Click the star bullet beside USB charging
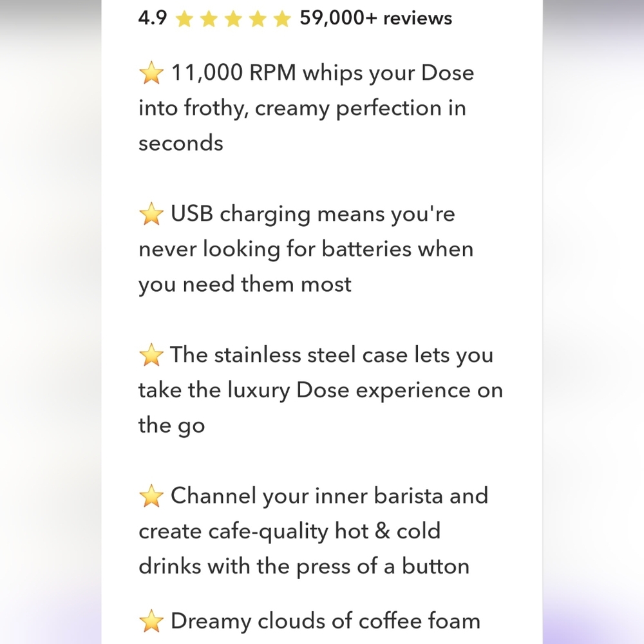Screen dimensions: 644x644 coord(151,214)
